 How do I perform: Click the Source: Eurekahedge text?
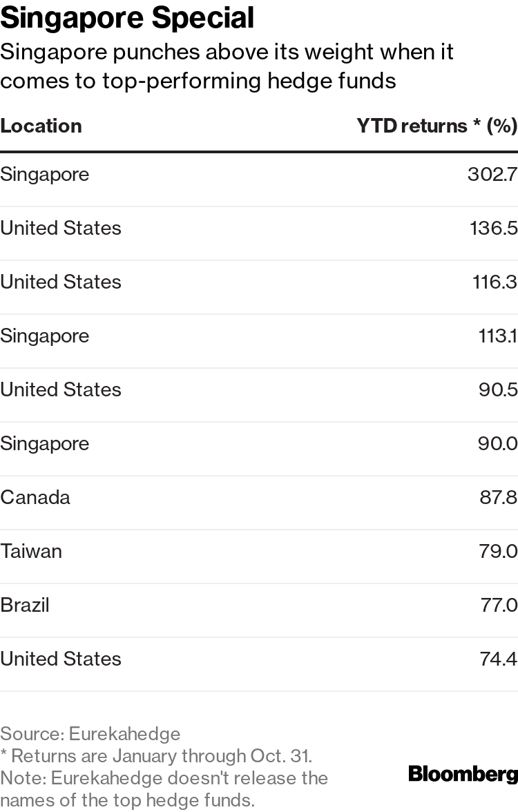[90, 734]
